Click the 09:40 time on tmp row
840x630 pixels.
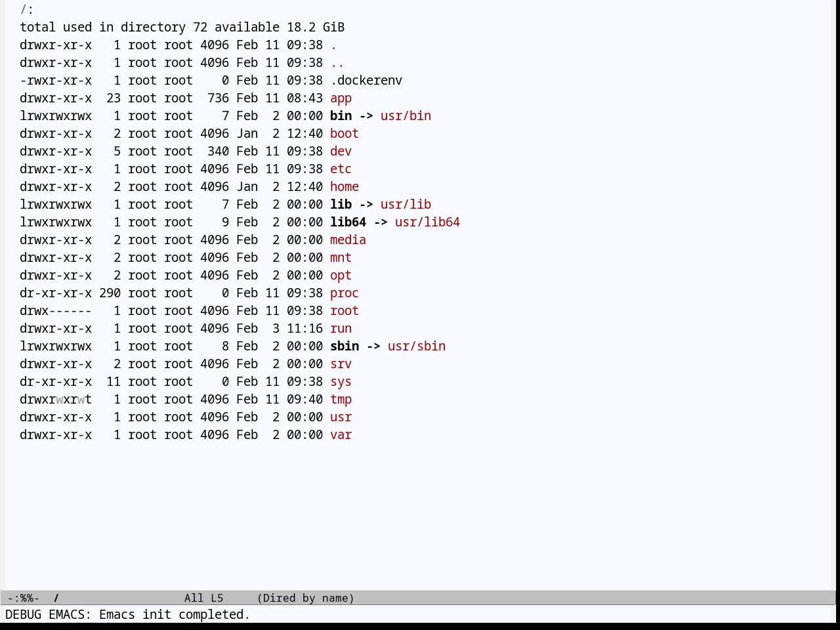(x=304, y=400)
